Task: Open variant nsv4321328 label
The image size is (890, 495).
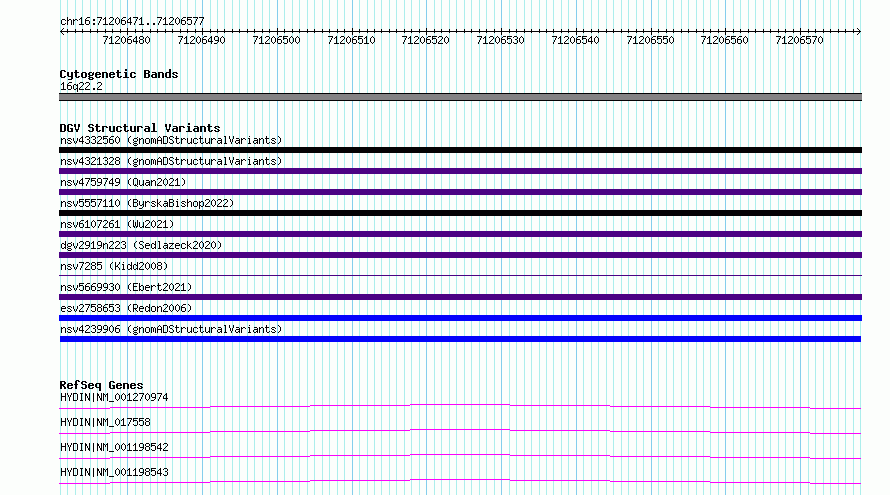Action: click(x=171, y=161)
